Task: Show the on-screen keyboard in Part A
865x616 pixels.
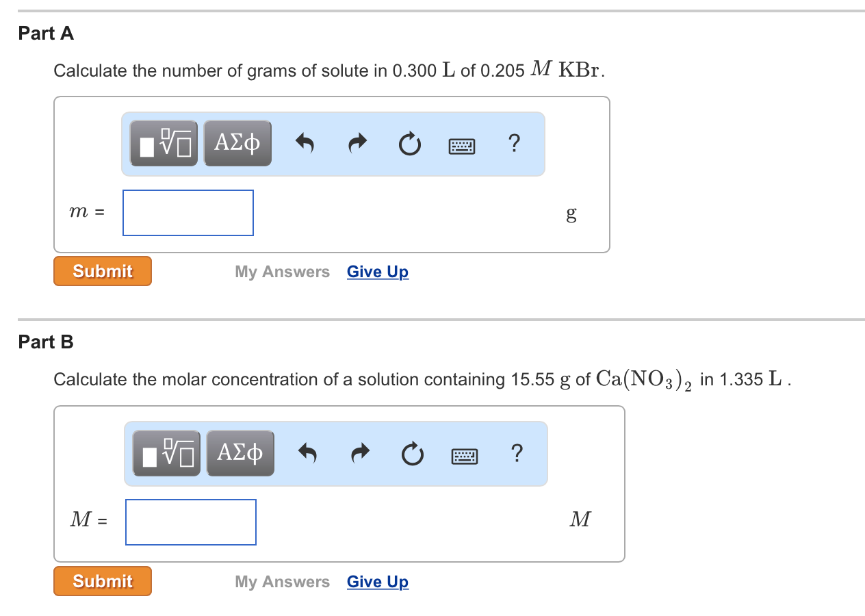Action: (x=462, y=144)
